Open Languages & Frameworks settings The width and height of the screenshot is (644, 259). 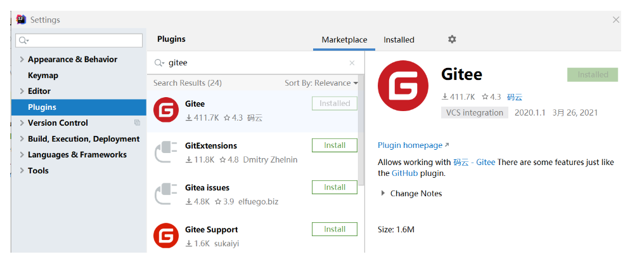(x=77, y=155)
